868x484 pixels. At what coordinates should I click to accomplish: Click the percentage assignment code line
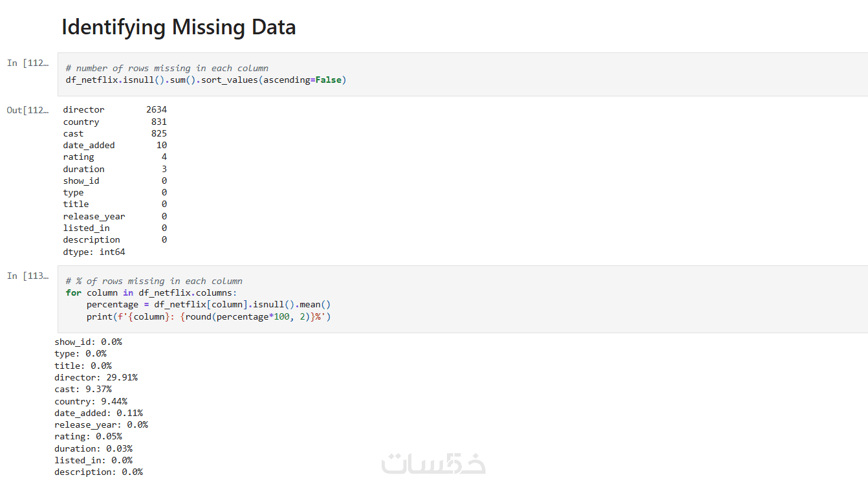click(208, 304)
